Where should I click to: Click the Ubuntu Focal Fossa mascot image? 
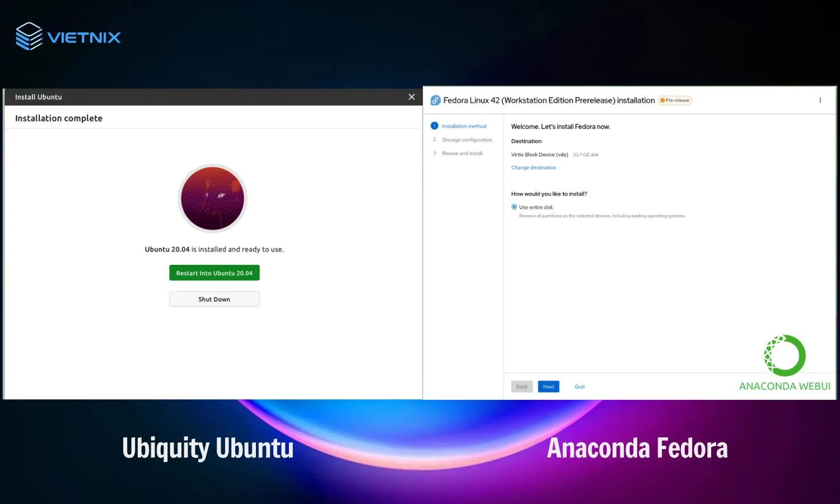(212, 198)
